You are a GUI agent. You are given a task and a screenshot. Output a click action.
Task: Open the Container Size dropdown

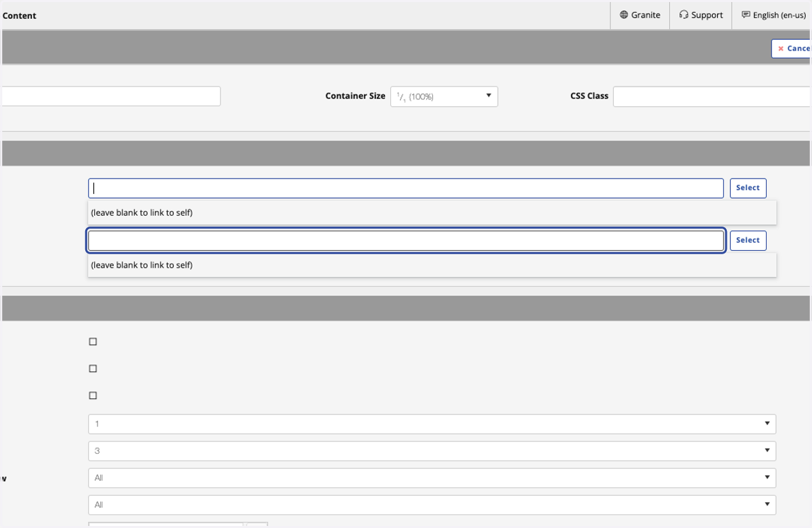[x=444, y=96]
